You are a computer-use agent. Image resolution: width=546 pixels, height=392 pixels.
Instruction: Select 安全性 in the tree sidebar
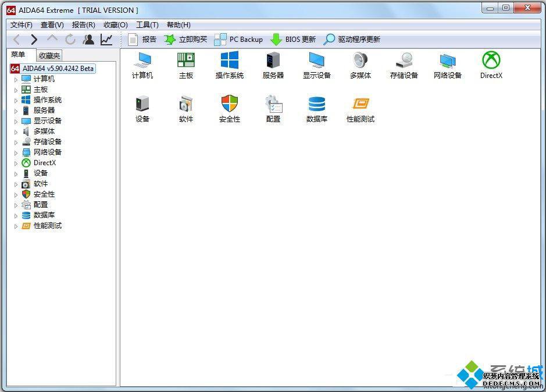coord(44,194)
